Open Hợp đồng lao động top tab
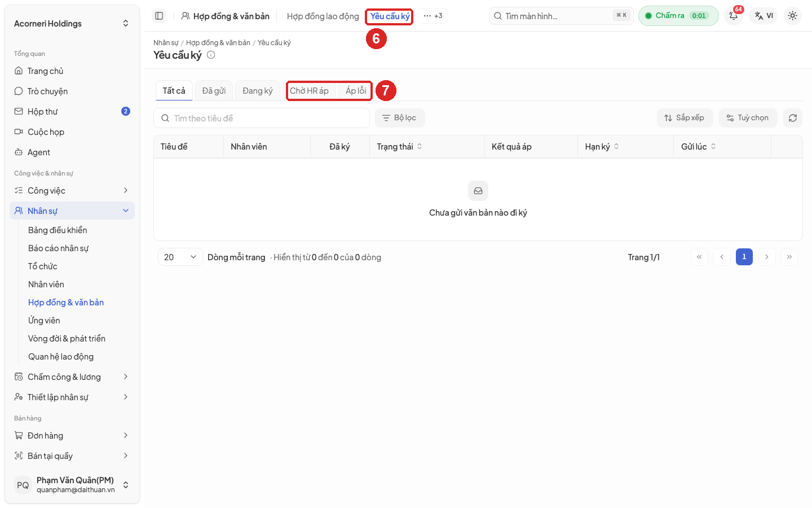 [323, 16]
